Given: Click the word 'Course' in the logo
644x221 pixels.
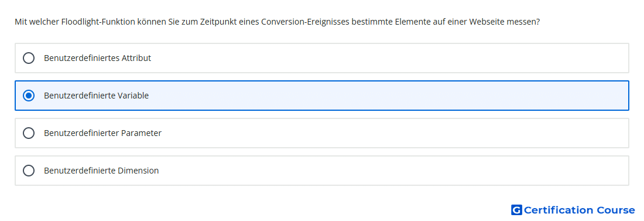Looking at the screenshot, I should pyautogui.click(x=616, y=210).
